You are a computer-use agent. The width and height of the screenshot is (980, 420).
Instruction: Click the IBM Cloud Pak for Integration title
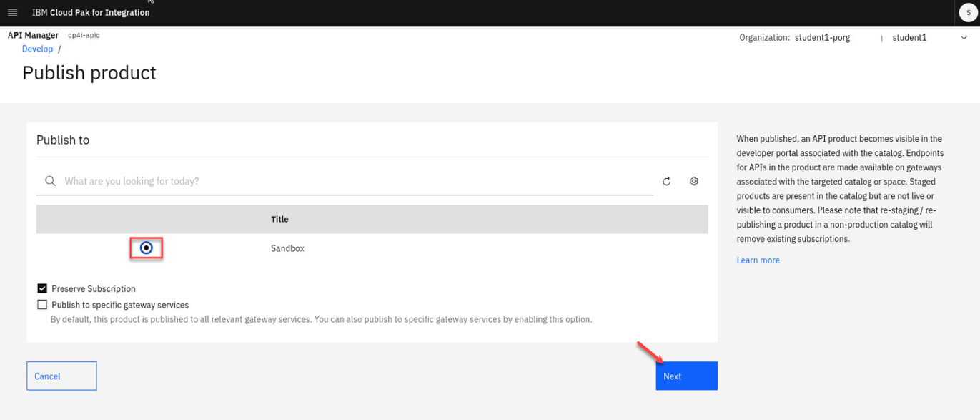point(91,13)
